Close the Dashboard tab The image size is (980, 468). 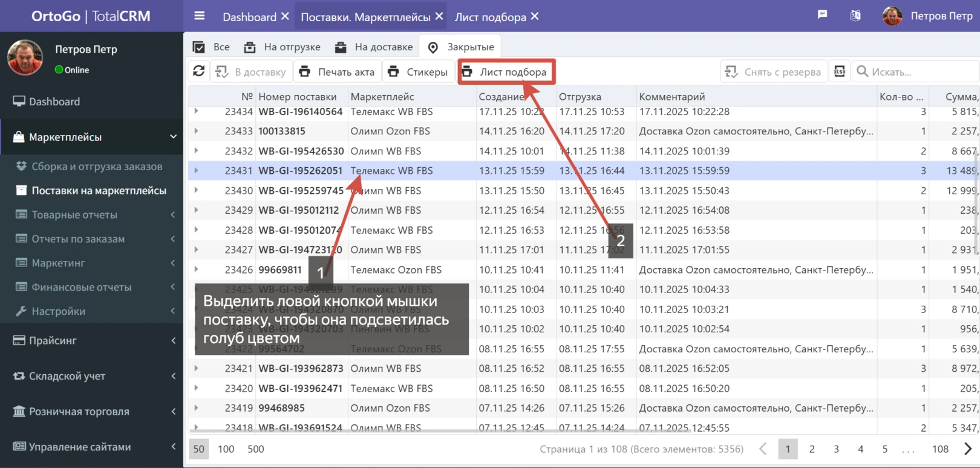[x=285, y=17]
